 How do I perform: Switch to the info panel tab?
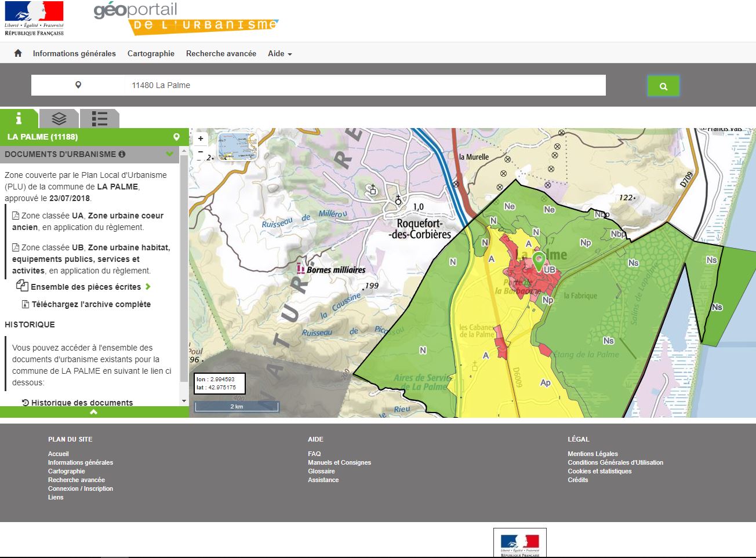(19, 119)
